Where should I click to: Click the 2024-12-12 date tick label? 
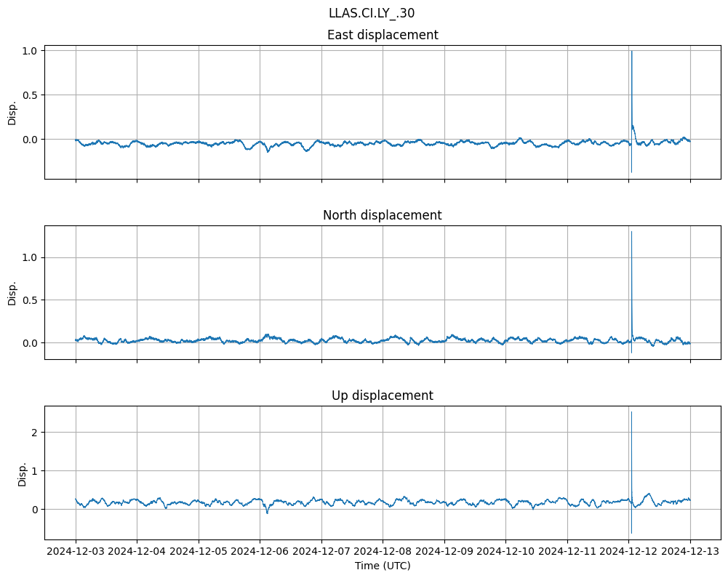(628, 552)
